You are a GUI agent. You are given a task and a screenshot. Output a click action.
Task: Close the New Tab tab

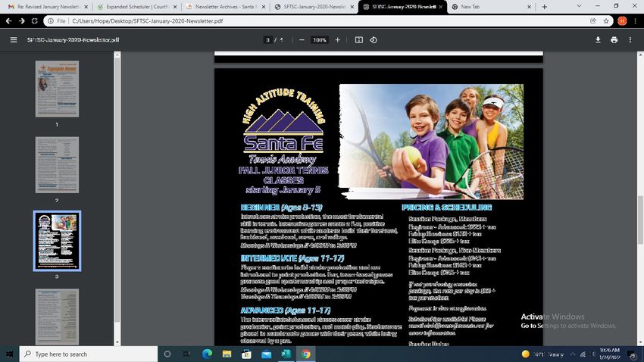coord(529,7)
